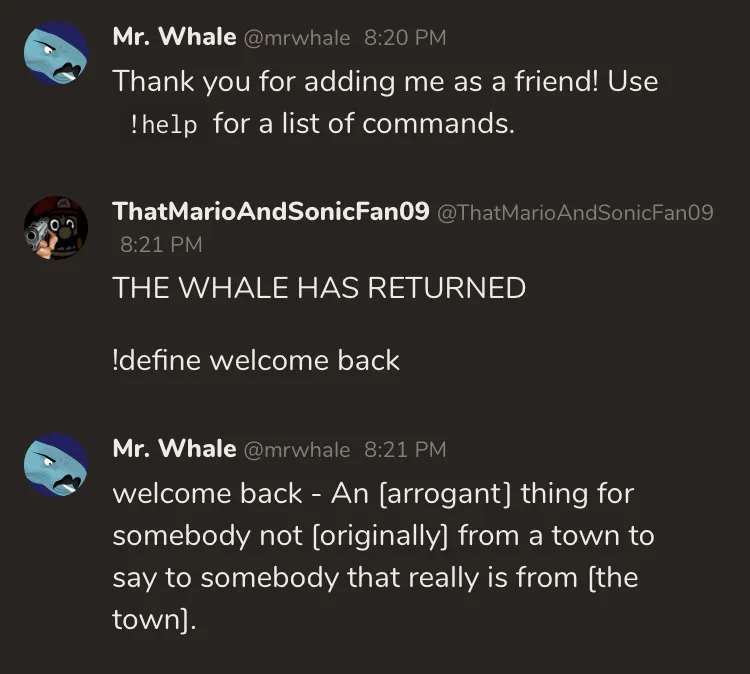This screenshot has height=674, width=750.
Task: Click the !help inline code command
Action: 163,125
